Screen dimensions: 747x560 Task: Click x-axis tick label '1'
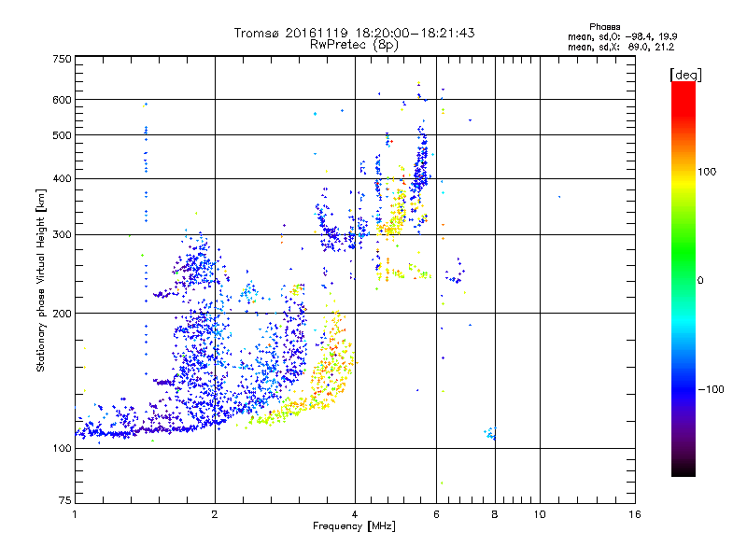pos(75,514)
